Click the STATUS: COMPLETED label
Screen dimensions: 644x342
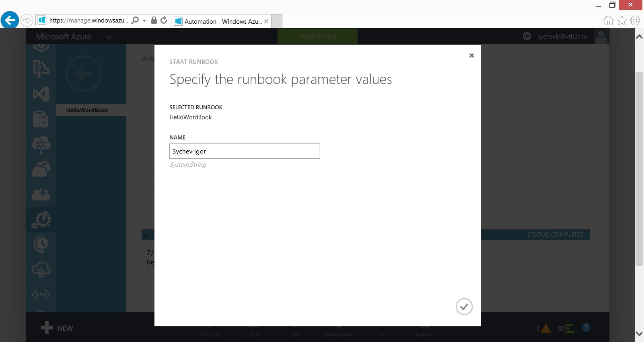pyautogui.click(x=556, y=235)
